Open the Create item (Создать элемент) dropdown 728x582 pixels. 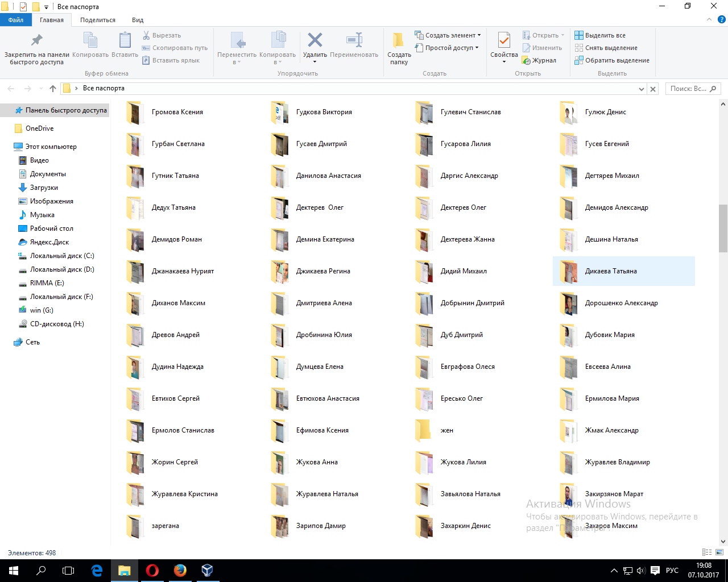click(x=448, y=35)
